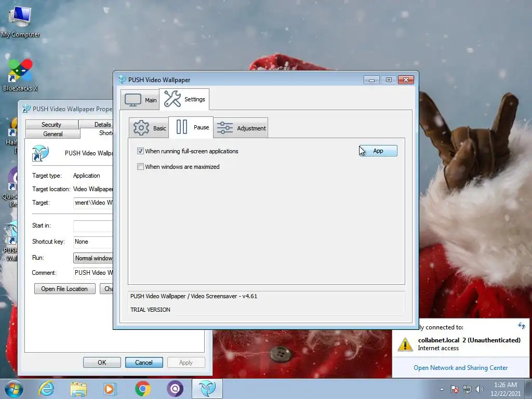Click the Properties window title bar icon

click(x=26, y=109)
